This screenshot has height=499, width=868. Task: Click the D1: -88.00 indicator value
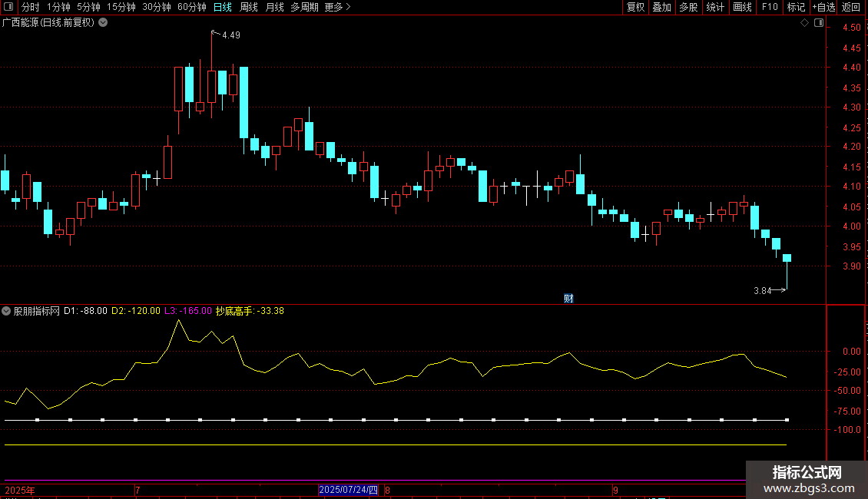coord(85,311)
